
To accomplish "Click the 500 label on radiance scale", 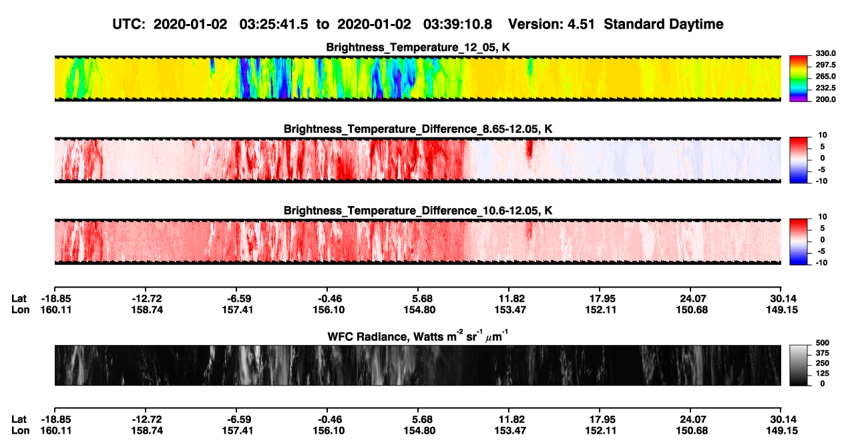I will pyautogui.click(x=822, y=343).
